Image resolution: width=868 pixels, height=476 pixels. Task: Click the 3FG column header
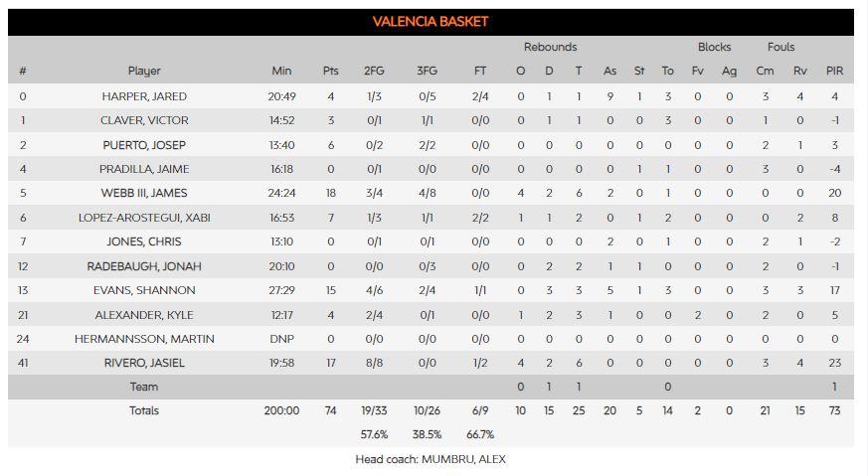[427, 71]
